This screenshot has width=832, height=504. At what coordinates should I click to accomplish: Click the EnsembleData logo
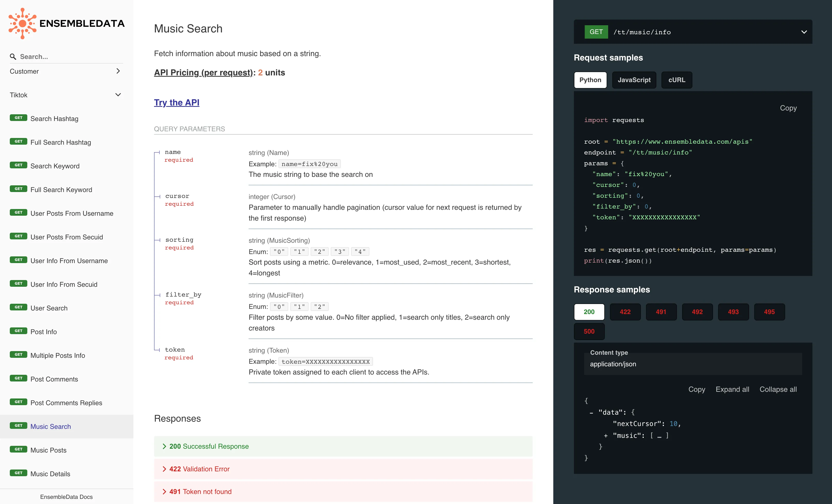click(66, 23)
